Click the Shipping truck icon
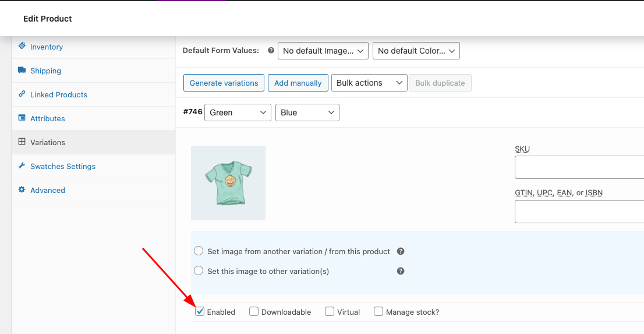 [22, 71]
